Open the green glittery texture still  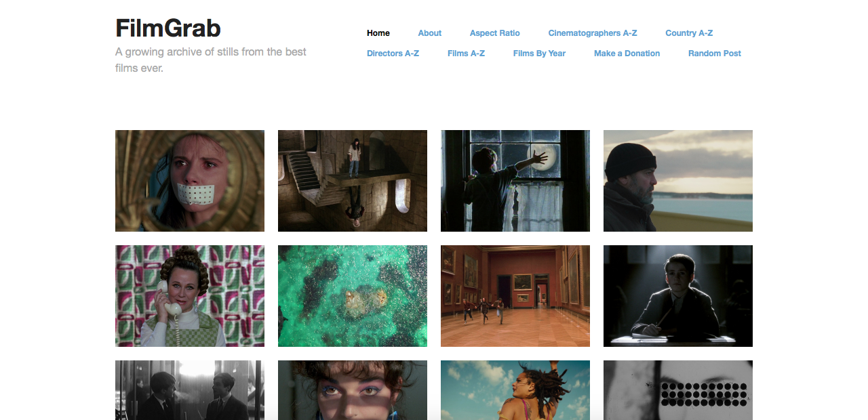(x=353, y=296)
